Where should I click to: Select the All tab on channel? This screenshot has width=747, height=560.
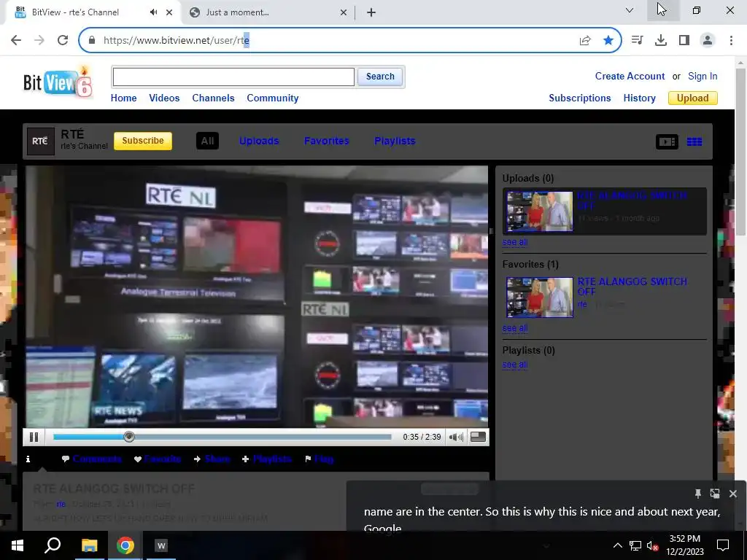[x=207, y=141]
